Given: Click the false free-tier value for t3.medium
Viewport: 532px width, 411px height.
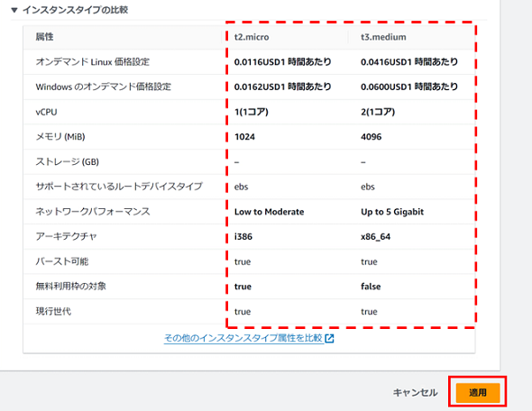Looking at the screenshot, I should pos(371,287).
